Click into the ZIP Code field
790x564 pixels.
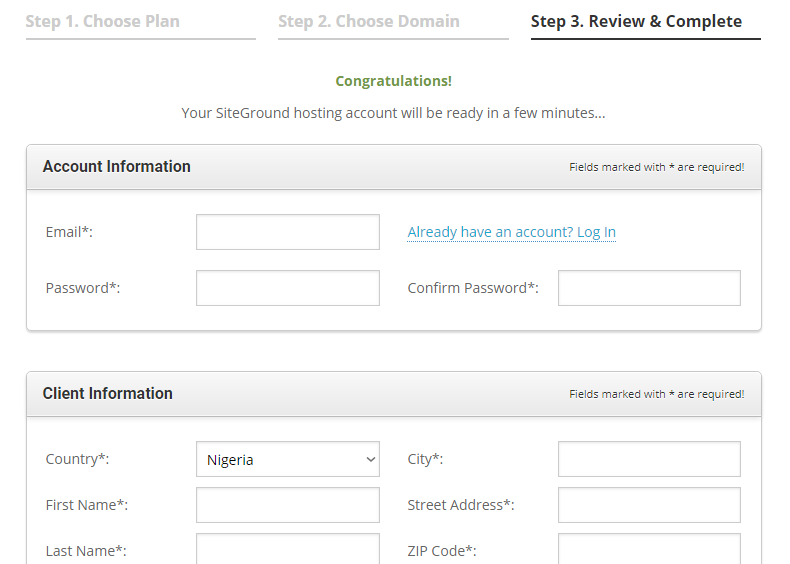pyautogui.click(x=649, y=549)
